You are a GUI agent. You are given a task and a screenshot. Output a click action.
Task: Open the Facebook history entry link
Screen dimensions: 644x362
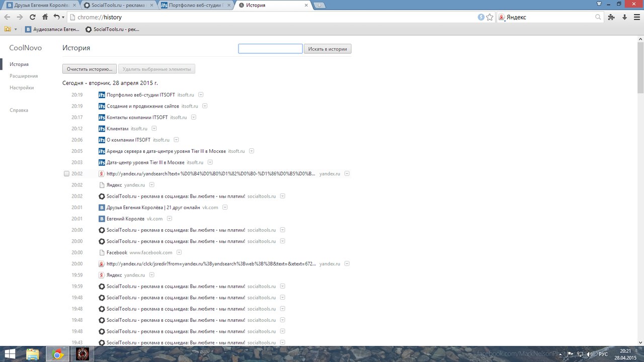coord(117,252)
